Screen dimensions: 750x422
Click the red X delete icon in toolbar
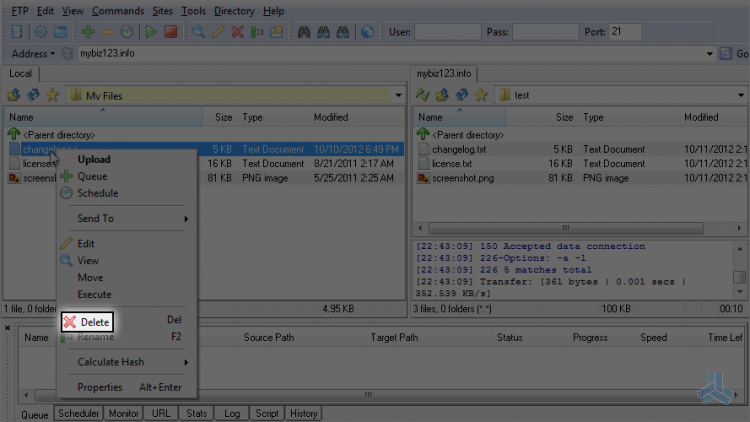click(x=237, y=32)
